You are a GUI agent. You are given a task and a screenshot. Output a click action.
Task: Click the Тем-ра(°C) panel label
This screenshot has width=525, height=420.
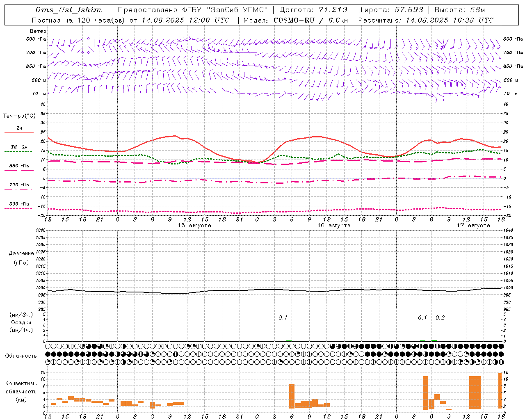point(19,116)
